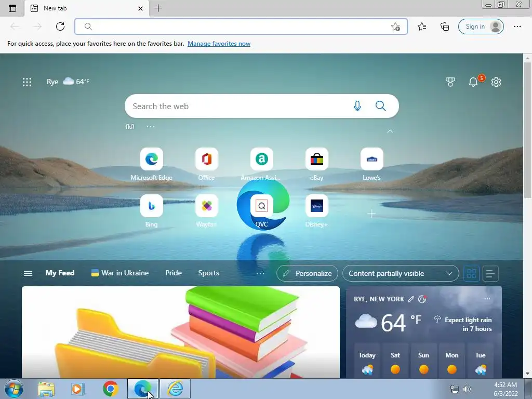Open notifications bell icon
The width and height of the screenshot is (532, 399).
click(473, 82)
